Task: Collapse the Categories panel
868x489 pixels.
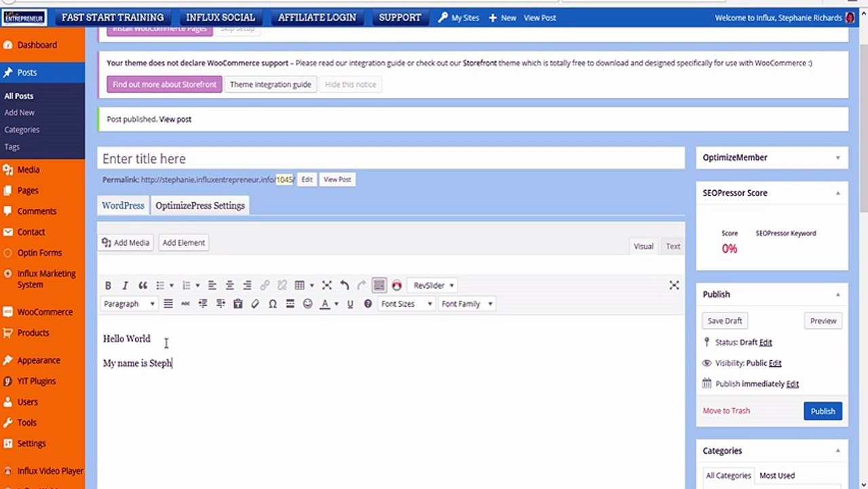Action: 837,450
